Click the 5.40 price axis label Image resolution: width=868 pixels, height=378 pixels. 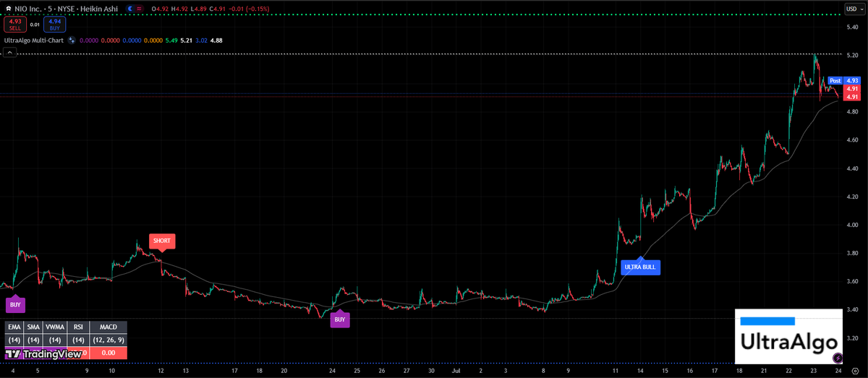click(852, 27)
